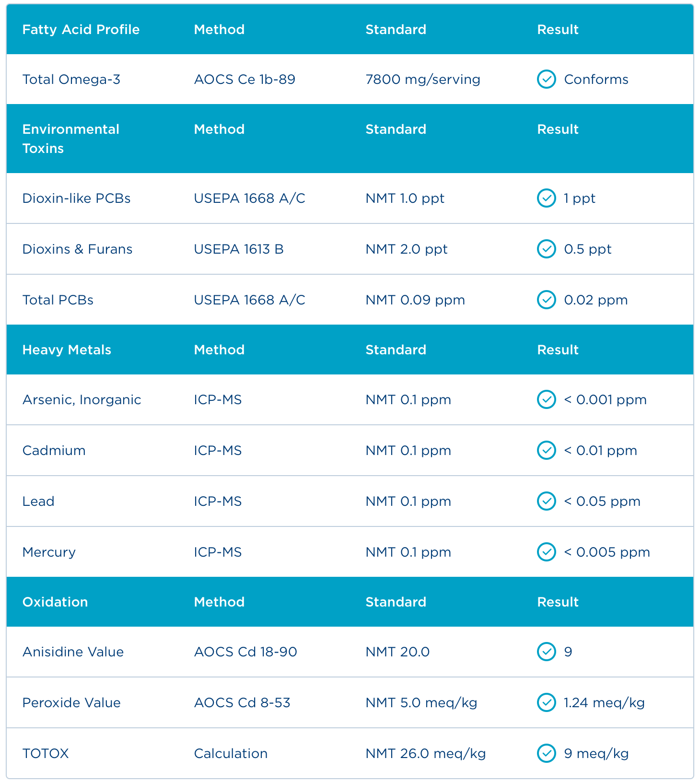
Task: Click the checkmark icon next to 0.02 ppm
Action: coord(546,300)
